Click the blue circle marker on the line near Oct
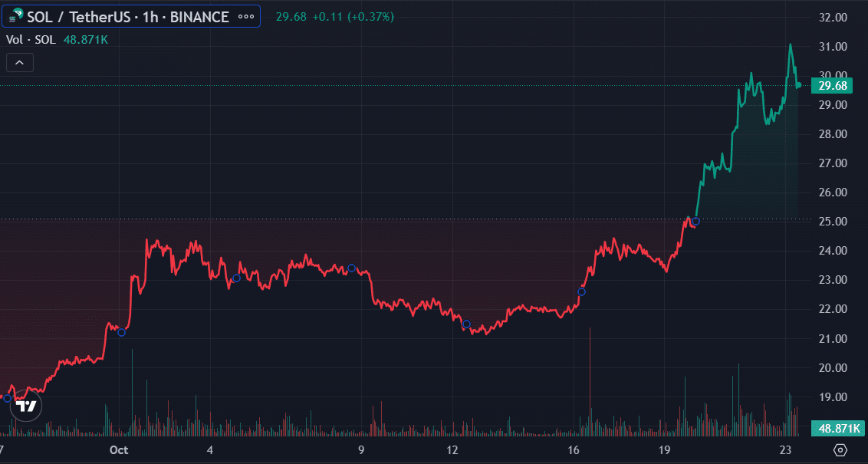Image resolution: width=868 pixels, height=464 pixels. pos(122,332)
